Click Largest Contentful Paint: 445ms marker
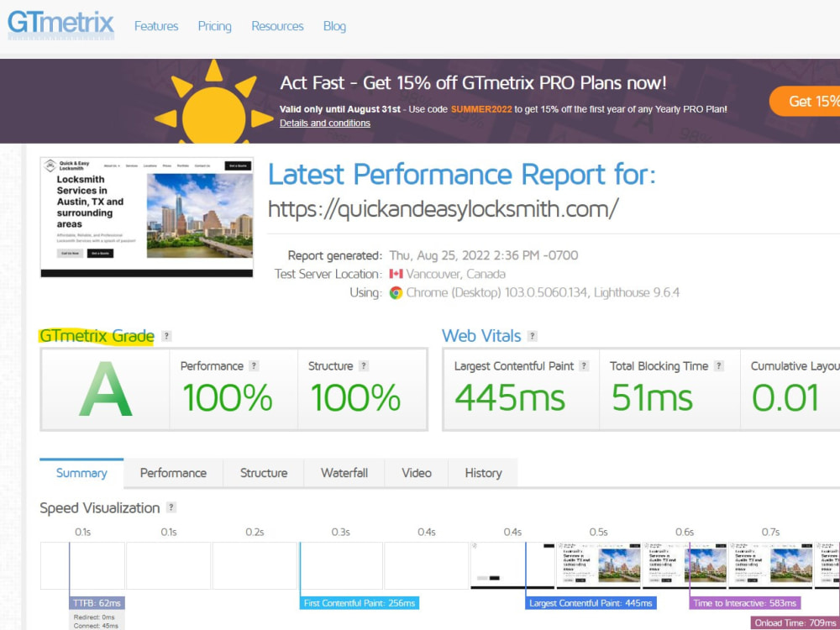This screenshot has height=630, width=840. coord(591,603)
